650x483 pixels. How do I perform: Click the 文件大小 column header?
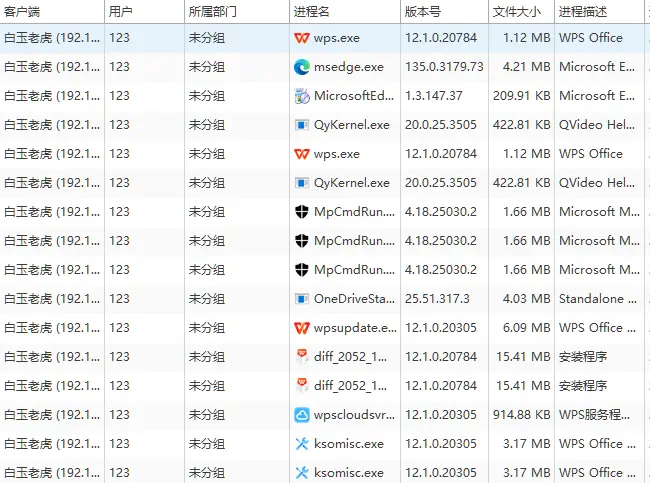(517, 11)
